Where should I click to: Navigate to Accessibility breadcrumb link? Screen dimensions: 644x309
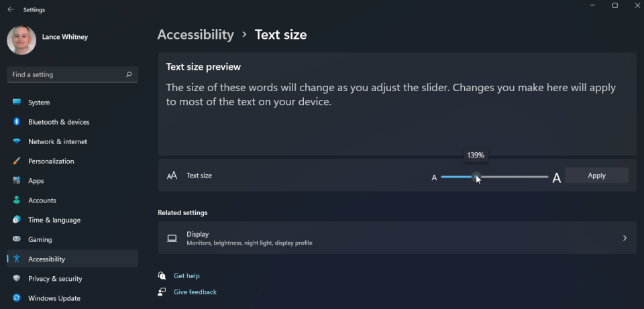[x=195, y=34]
